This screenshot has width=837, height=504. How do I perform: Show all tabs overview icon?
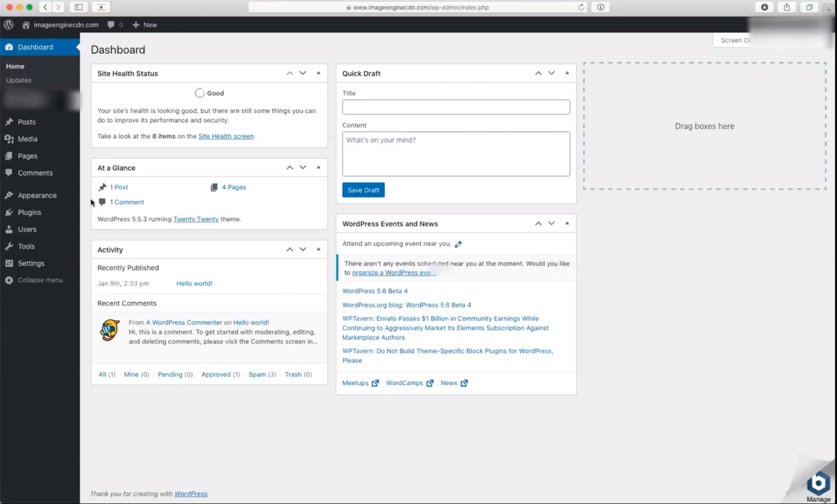point(809,7)
